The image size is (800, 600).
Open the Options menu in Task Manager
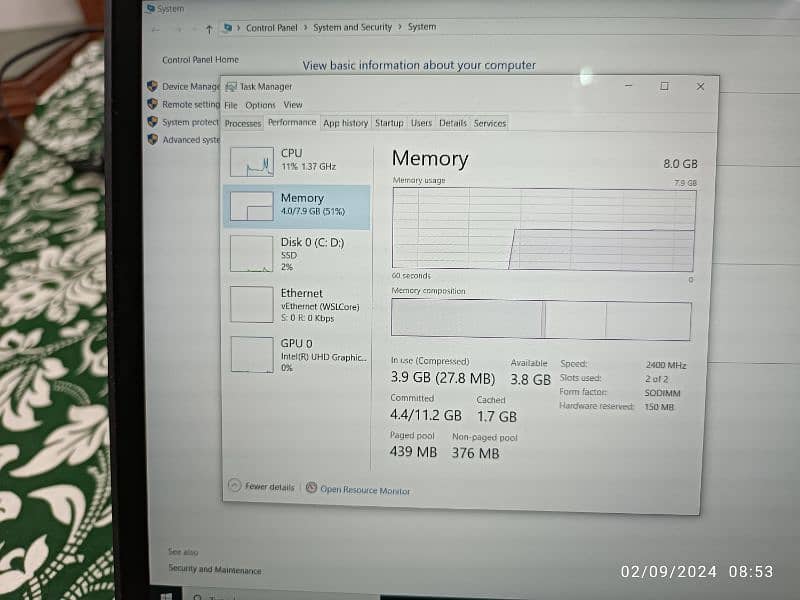click(x=260, y=105)
